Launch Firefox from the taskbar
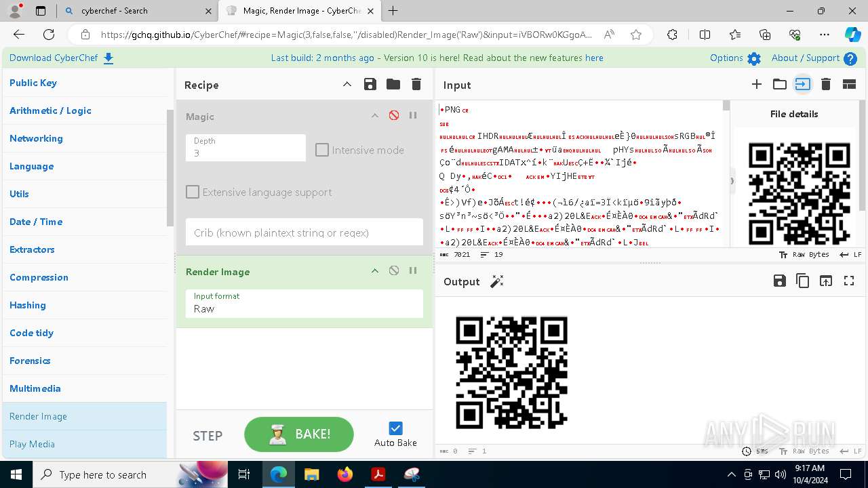Screen dimensions: 868x488 tap(345, 474)
